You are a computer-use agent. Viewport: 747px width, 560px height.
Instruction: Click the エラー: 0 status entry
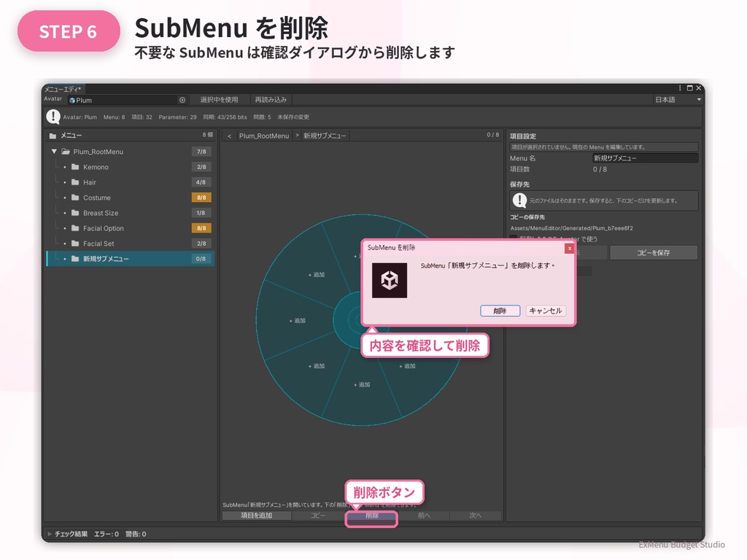point(107,534)
